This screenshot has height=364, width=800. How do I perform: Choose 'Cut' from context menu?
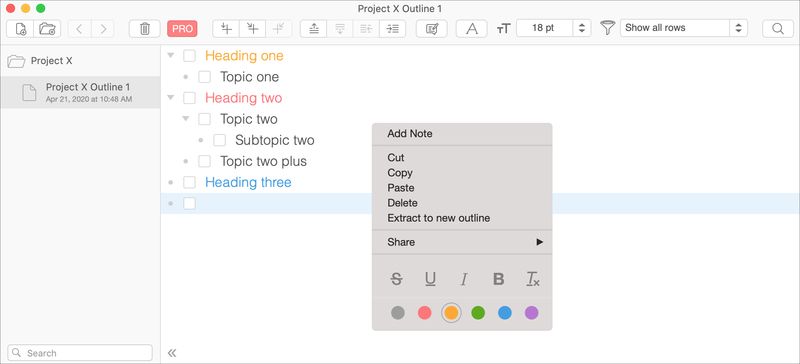click(462, 158)
